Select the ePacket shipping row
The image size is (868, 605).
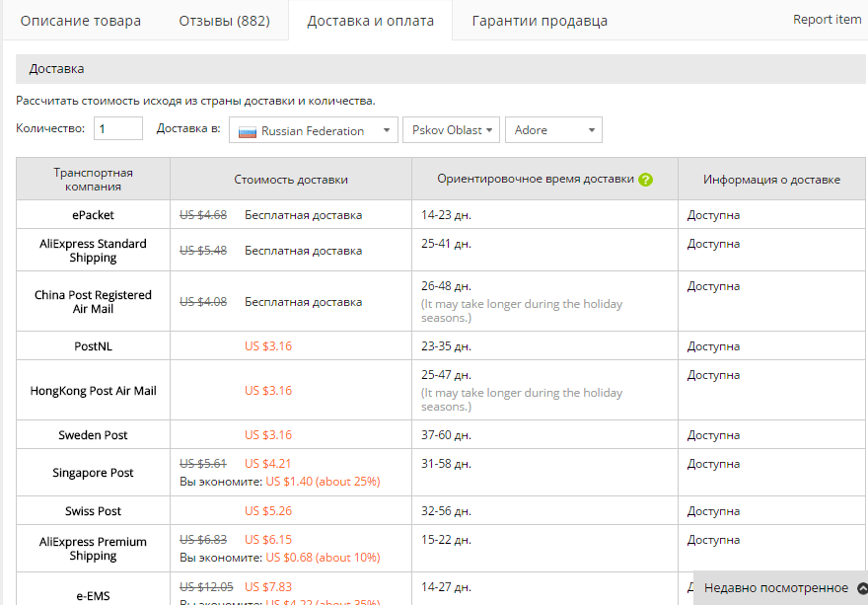click(x=94, y=215)
